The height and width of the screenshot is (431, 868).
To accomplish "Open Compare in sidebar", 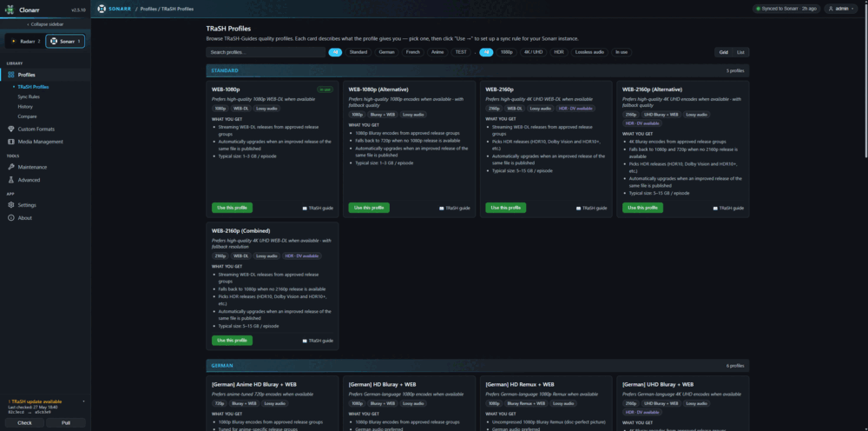I will click(x=27, y=116).
